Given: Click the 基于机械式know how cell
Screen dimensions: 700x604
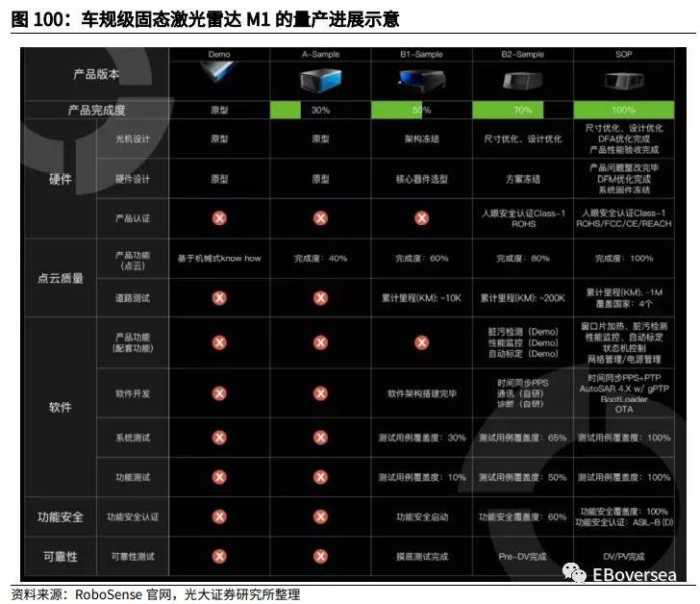Looking at the screenshot, I should pos(219,258).
